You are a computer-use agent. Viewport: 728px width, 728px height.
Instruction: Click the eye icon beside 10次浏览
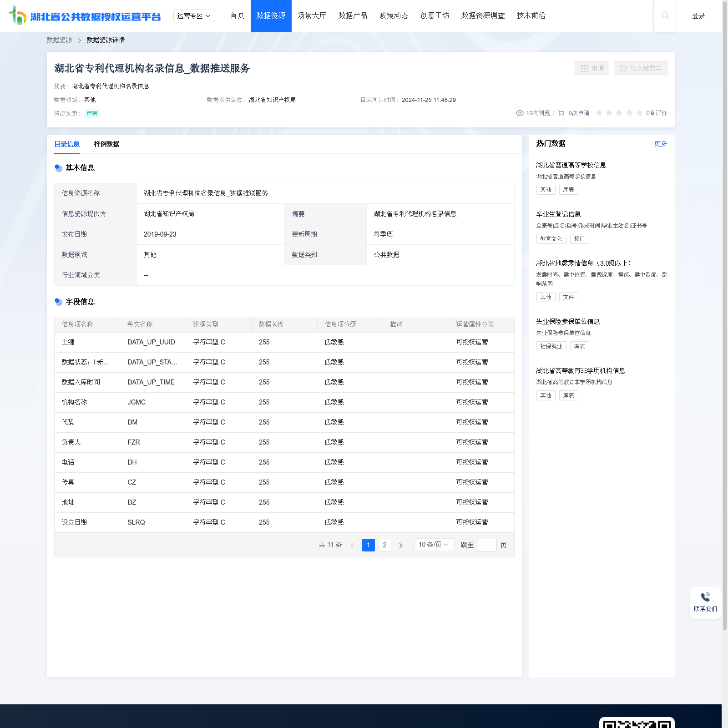520,113
